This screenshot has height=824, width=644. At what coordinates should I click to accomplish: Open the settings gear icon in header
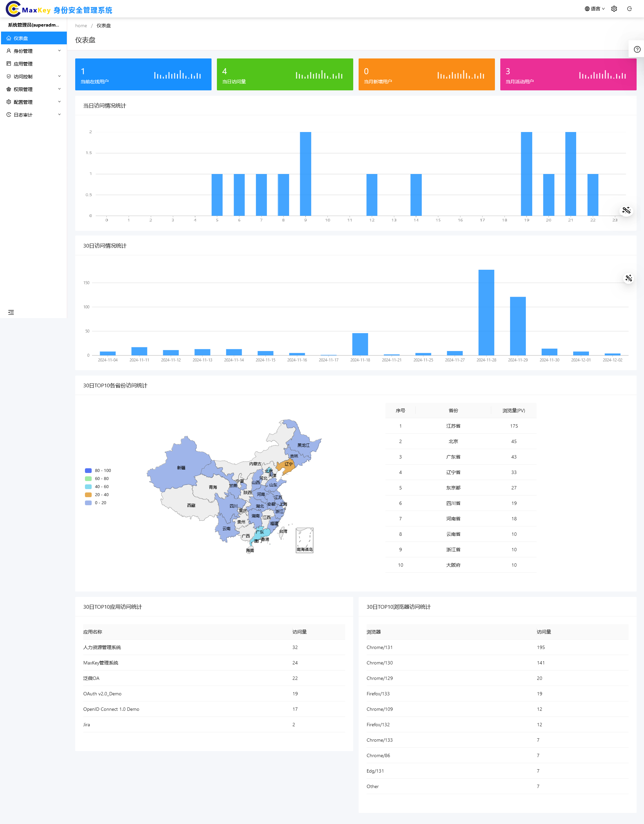coord(614,9)
